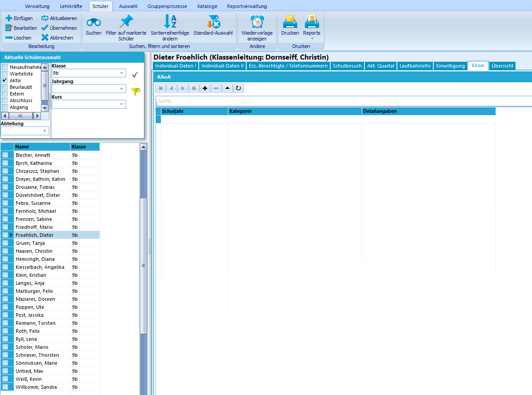
Task: Open the Jahrgang dropdown
Action: 121,88
